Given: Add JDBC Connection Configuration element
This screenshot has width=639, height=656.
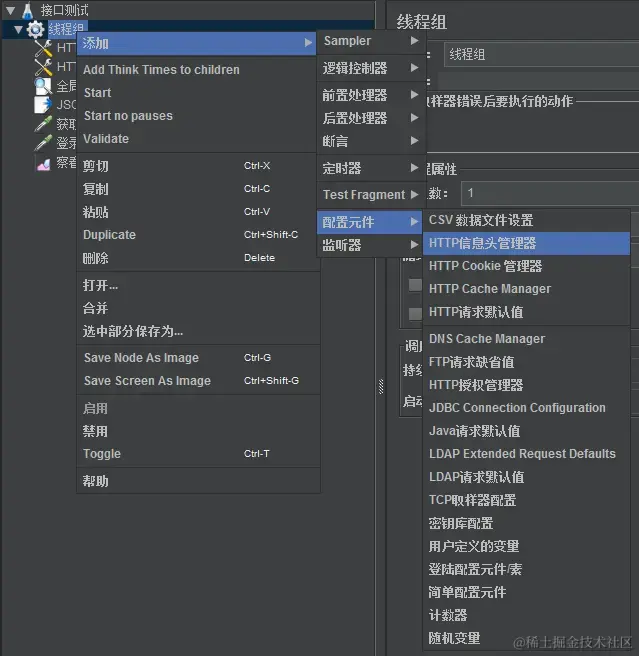Looking at the screenshot, I should click(526, 408).
